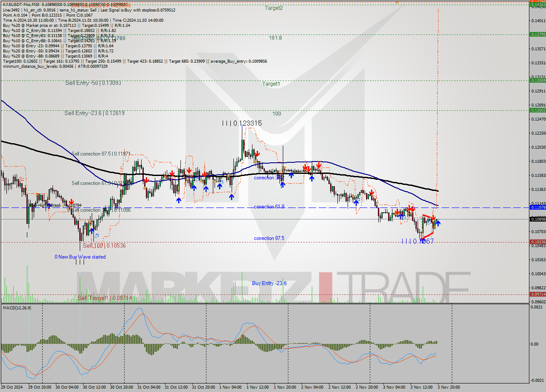Click the '30 Oct 20:00' time axis label
Image resolution: width=546 pixels, height=392 pixels.
121,387
